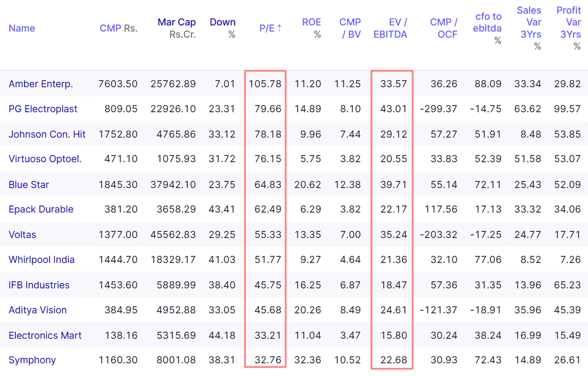The image size is (588, 376).
Task: Select Symphony EV/EBITDA value 22.68
Action: (393, 360)
